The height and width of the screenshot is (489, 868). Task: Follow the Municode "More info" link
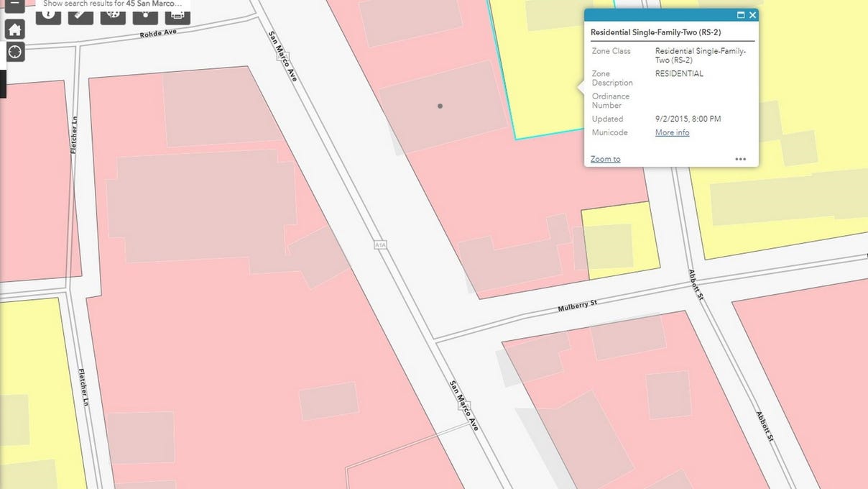click(672, 133)
